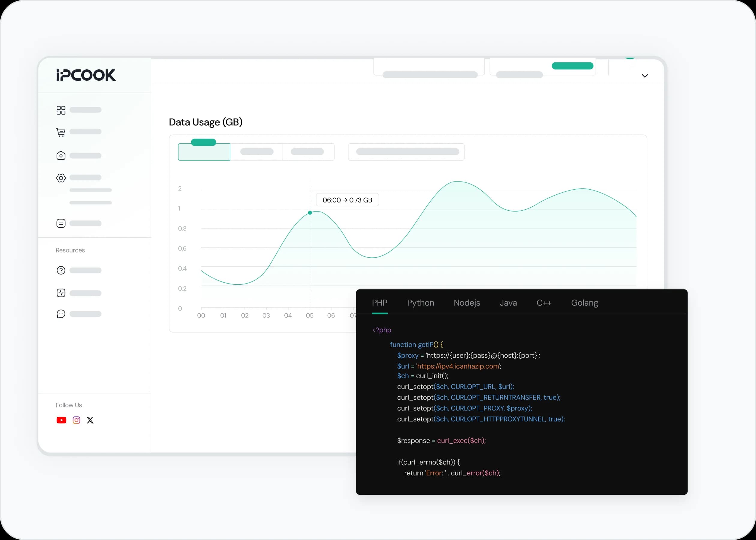This screenshot has height=540, width=756.
Task: Click the X social icon under Follow Us
Action: [90, 420]
